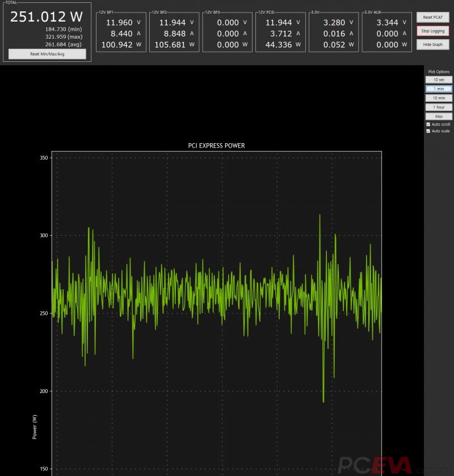This screenshot has height=476, width=454.
Task: Stop logging power data
Action: click(432, 31)
